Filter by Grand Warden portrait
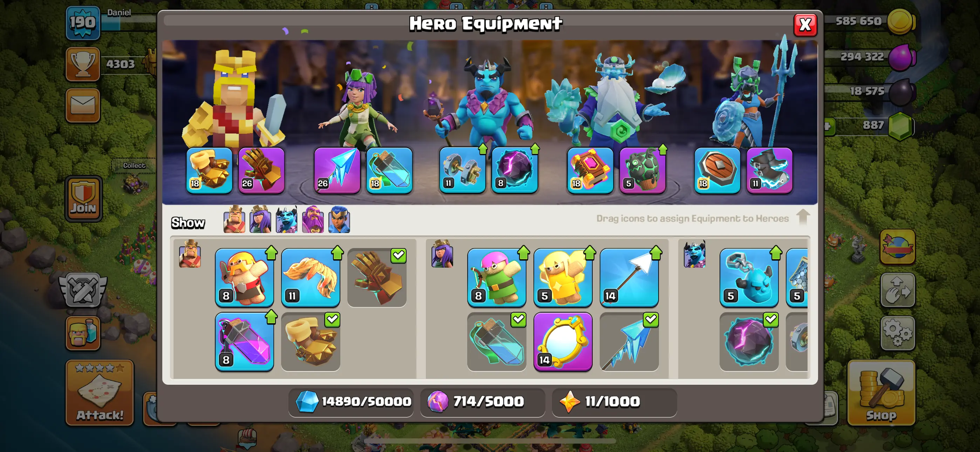This screenshot has height=452, width=980. click(x=313, y=220)
